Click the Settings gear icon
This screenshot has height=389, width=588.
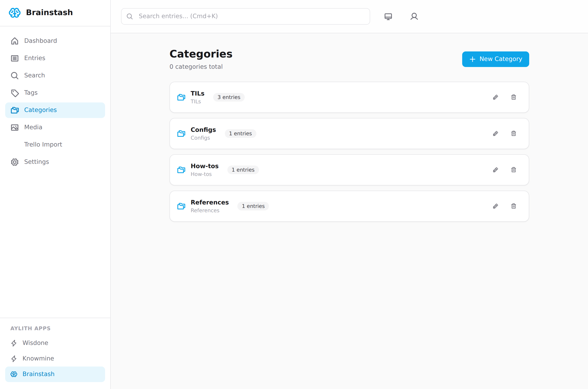pyautogui.click(x=15, y=162)
